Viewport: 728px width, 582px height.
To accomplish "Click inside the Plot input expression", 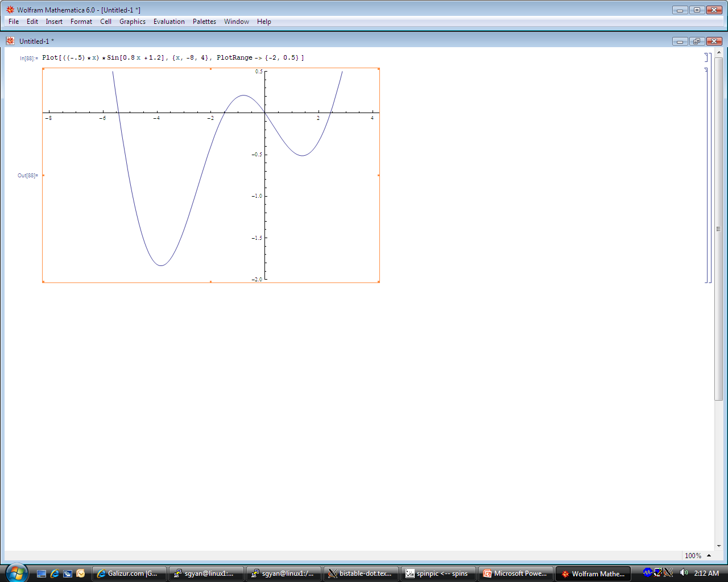I will click(x=171, y=57).
